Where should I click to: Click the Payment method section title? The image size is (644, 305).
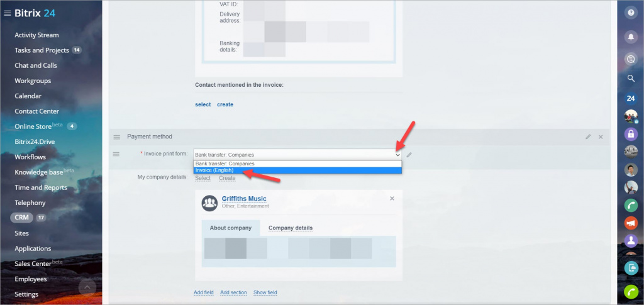(150, 136)
